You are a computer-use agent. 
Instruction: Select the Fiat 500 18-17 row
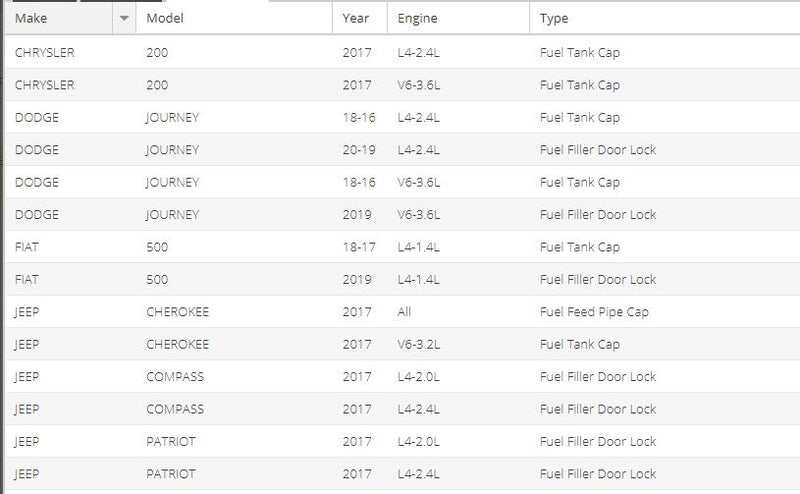point(403,247)
